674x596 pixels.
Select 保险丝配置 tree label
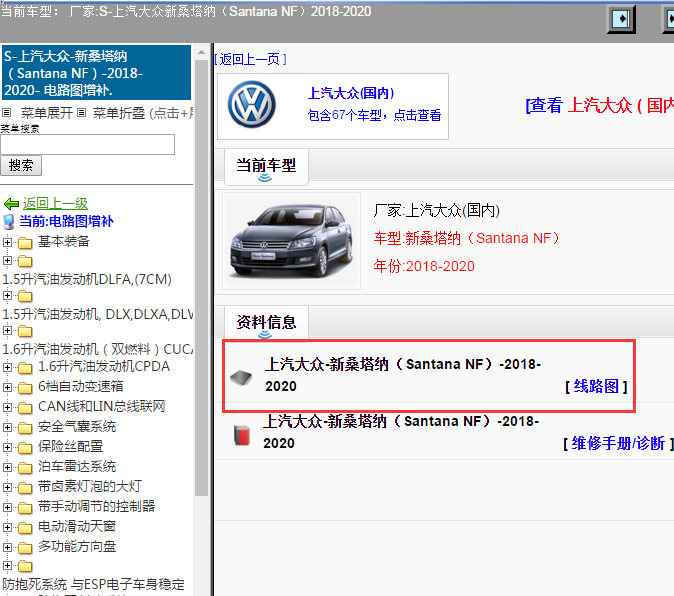tap(70, 446)
